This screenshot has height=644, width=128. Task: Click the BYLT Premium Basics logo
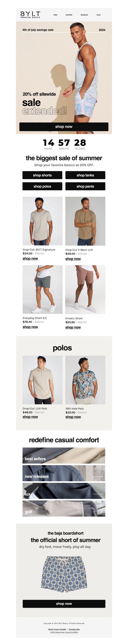point(30,14)
